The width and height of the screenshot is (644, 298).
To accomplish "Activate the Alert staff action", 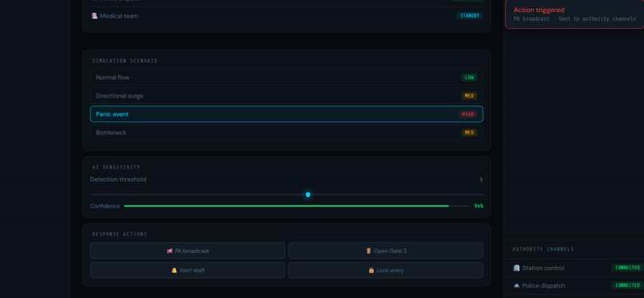I will [187, 271].
